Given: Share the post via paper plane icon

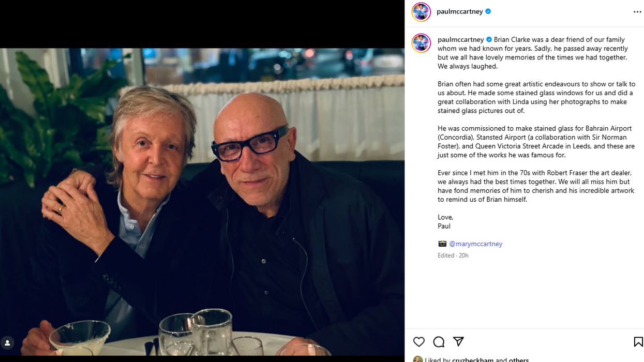Looking at the screenshot, I should (x=458, y=341).
